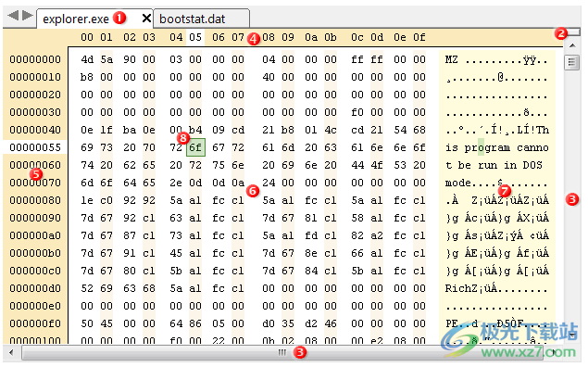Select byte 52 in row 000000d0
This screenshot has height=367, width=588.
[87, 288]
